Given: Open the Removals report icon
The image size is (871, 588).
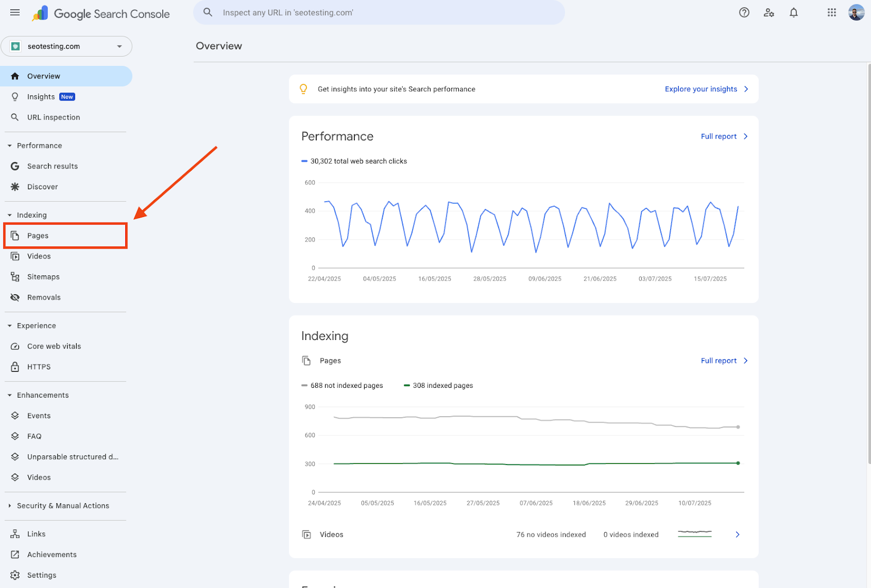Looking at the screenshot, I should [15, 297].
